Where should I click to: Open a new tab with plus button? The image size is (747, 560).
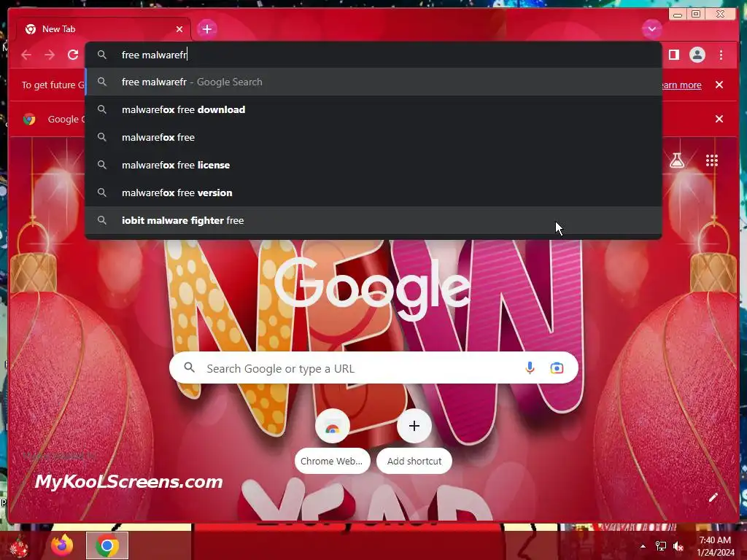click(206, 29)
